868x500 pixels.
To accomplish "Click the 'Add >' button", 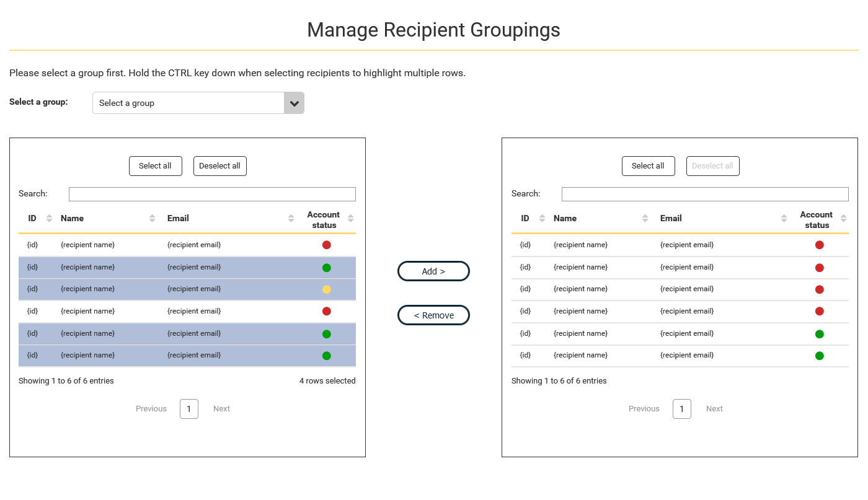I will click(433, 271).
